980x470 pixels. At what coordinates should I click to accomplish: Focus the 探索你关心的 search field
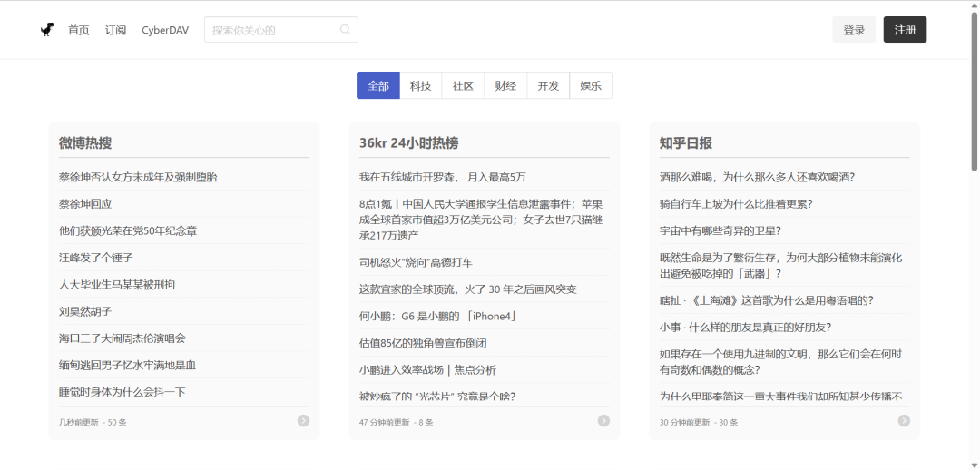point(281,30)
